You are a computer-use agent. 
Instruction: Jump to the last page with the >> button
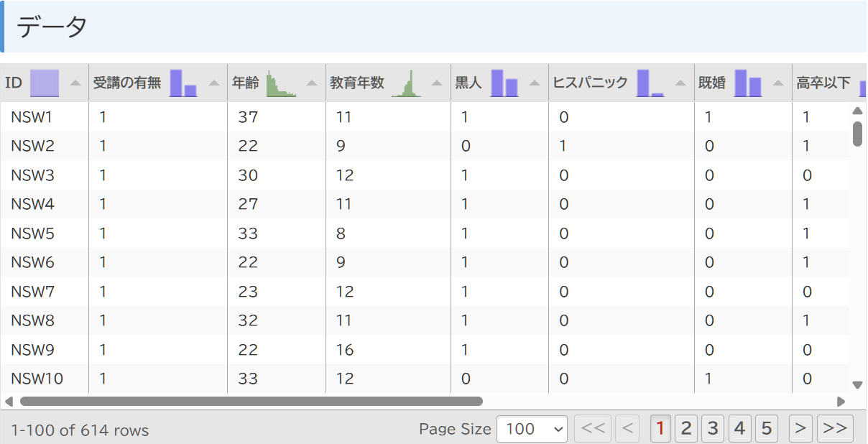[835, 427]
